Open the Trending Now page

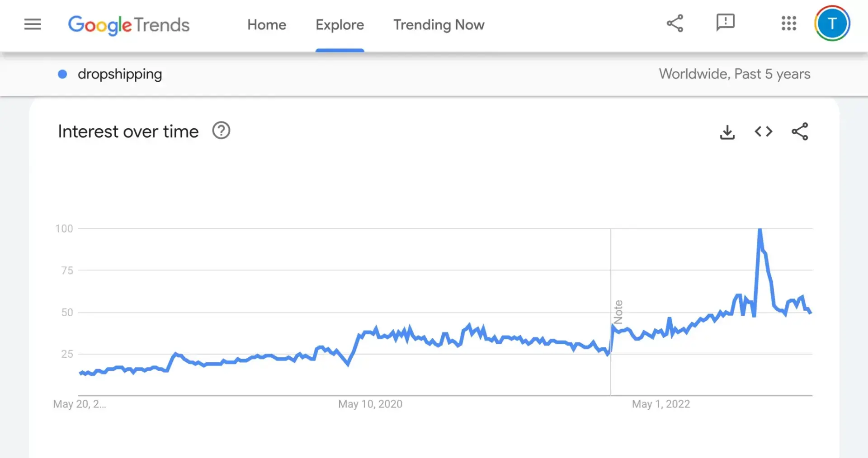click(x=439, y=25)
